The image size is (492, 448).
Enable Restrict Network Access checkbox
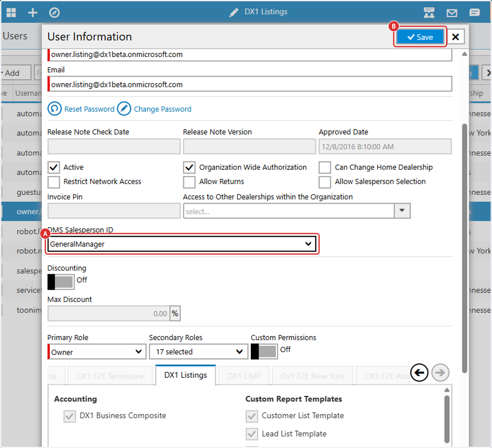[x=54, y=182]
